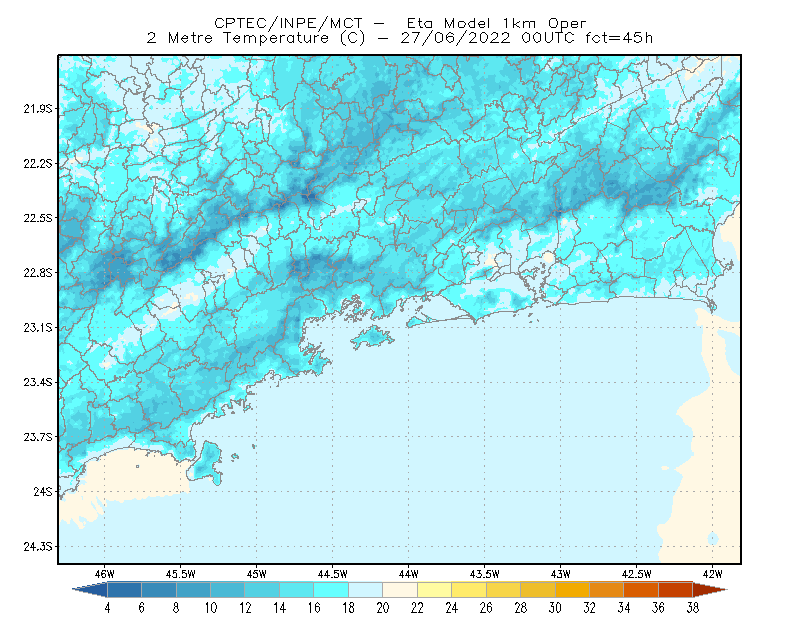Click the chart title 'Eta Model 1km Oper'
The width and height of the screenshot is (800, 618).
click(496, 23)
